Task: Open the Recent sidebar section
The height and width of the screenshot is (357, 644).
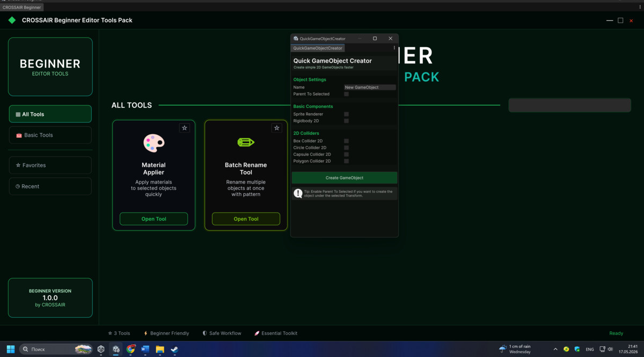Action: (x=50, y=186)
